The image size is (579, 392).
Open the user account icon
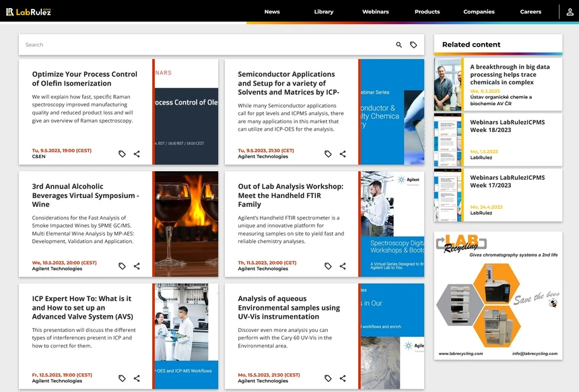click(570, 12)
